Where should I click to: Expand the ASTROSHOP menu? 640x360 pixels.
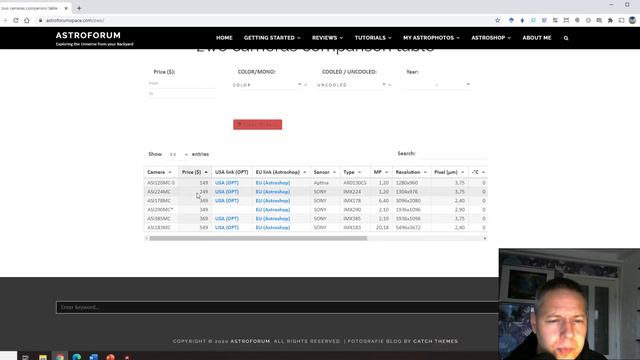click(x=491, y=38)
